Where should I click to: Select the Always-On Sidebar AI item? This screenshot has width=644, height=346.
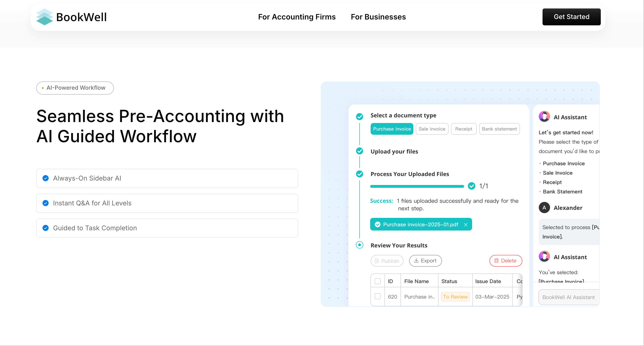167,178
